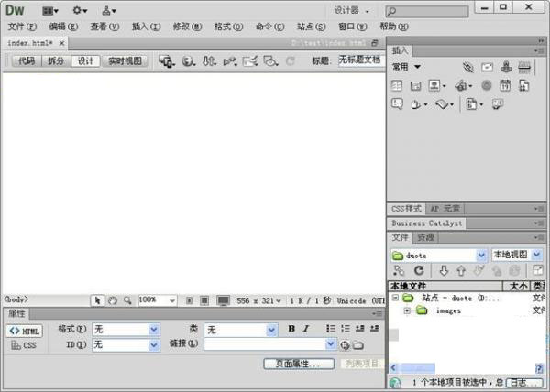The width and height of the screenshot is (550, 392).
Task: Expand the images folder in file tree
Action: pos(406,310)
